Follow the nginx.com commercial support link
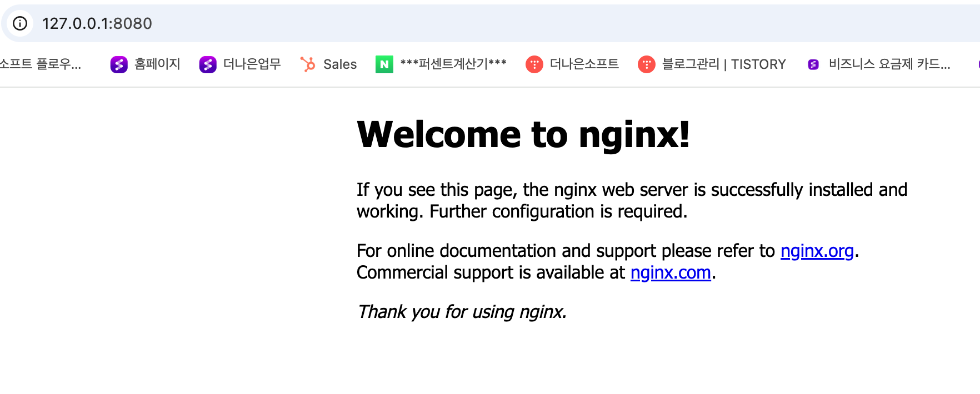 tap(671, 272)
